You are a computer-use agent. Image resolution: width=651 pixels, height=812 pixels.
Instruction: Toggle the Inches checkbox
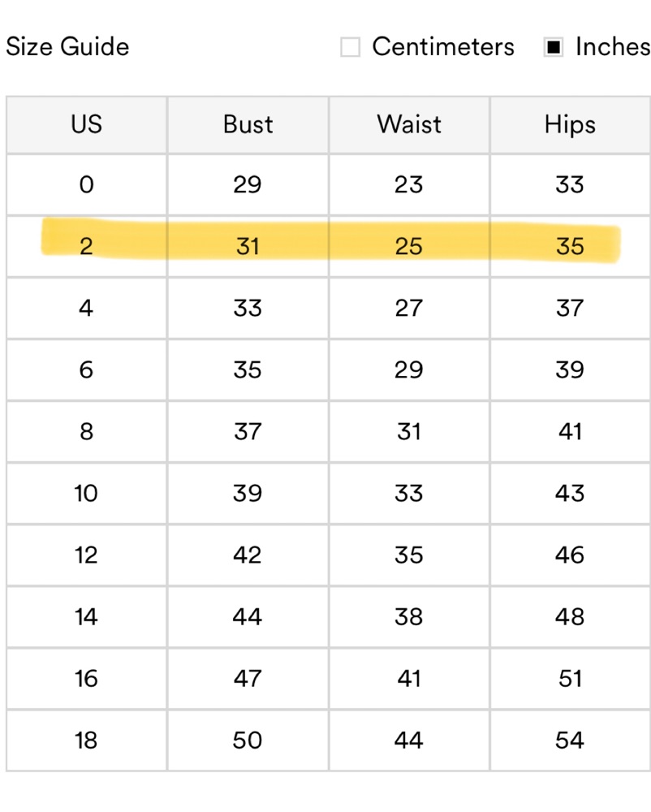click(x=554, y=48)
